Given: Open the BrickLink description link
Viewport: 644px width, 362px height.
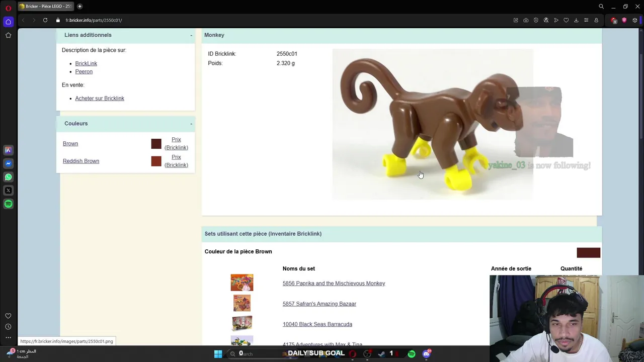Looking at the screenshot, I should click(86, 63).
